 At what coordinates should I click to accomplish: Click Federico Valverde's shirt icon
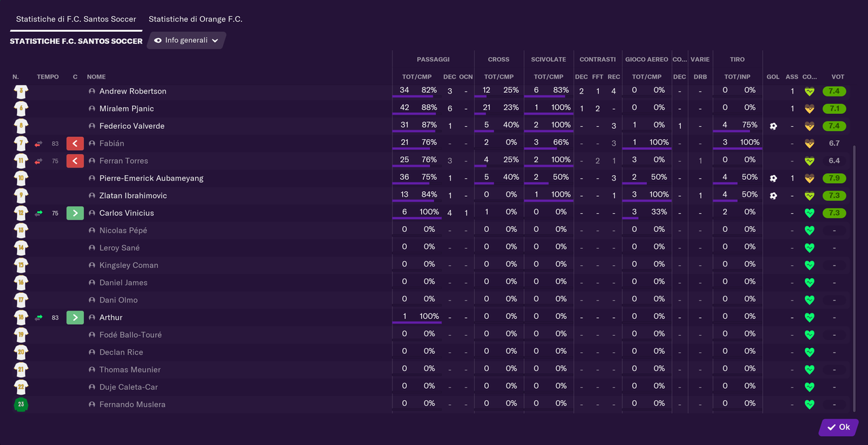[21, 126]
